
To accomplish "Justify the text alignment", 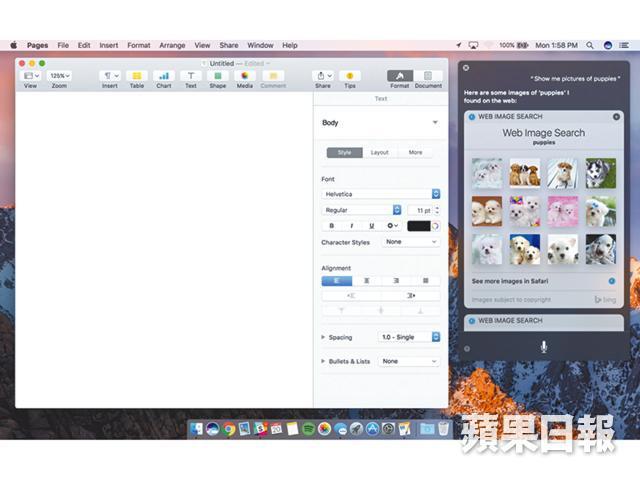I will [x=425, y=281].
